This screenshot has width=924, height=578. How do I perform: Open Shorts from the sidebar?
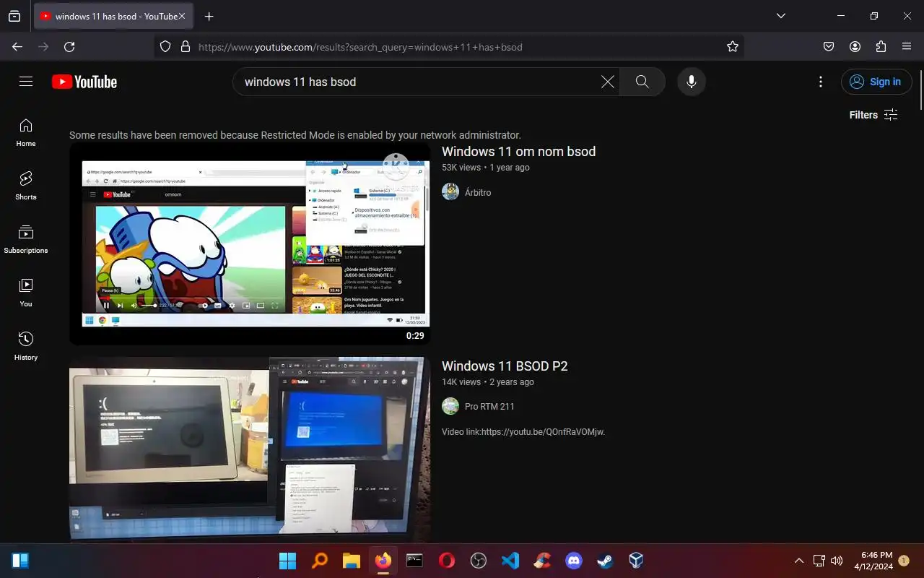pos(26,186)
